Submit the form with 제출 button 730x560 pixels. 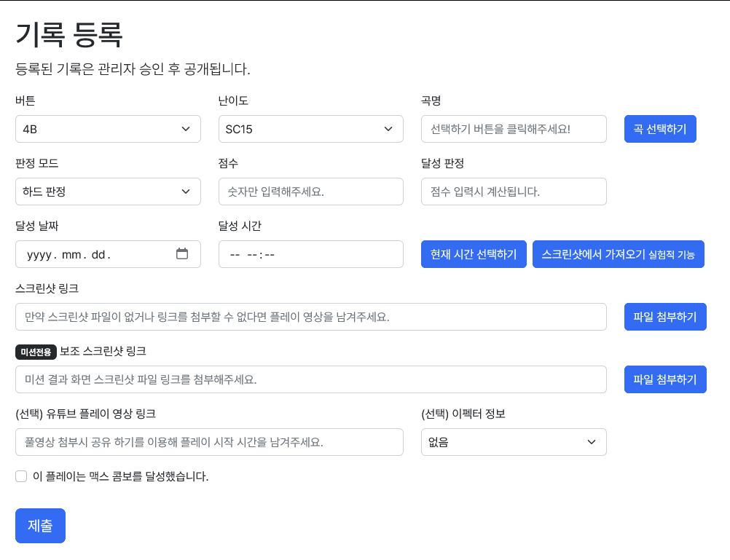click(x=40, y=526)
